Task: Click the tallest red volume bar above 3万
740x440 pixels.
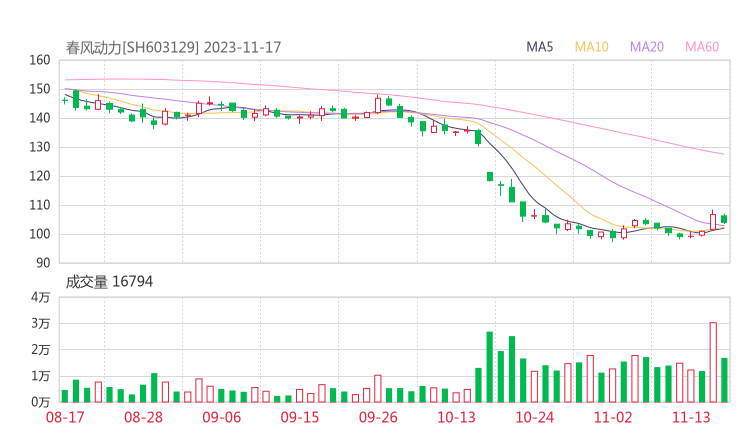Action: click(713, 363)
